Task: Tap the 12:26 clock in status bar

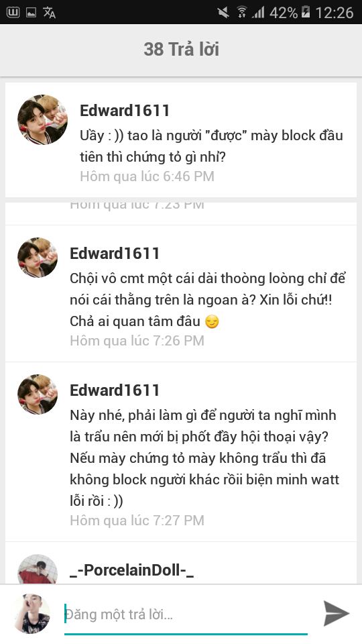Action: (x=334, y=13)
